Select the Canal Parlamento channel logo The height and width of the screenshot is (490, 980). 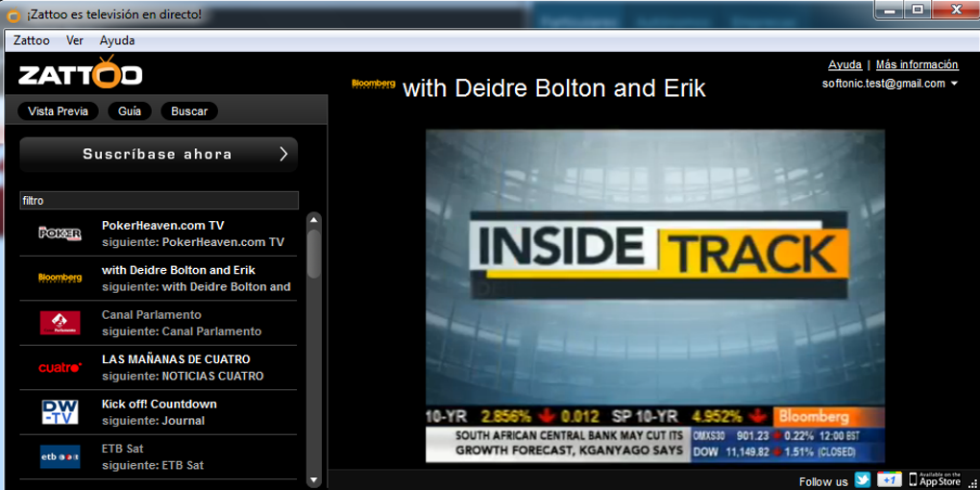click(x=60, y=323)
